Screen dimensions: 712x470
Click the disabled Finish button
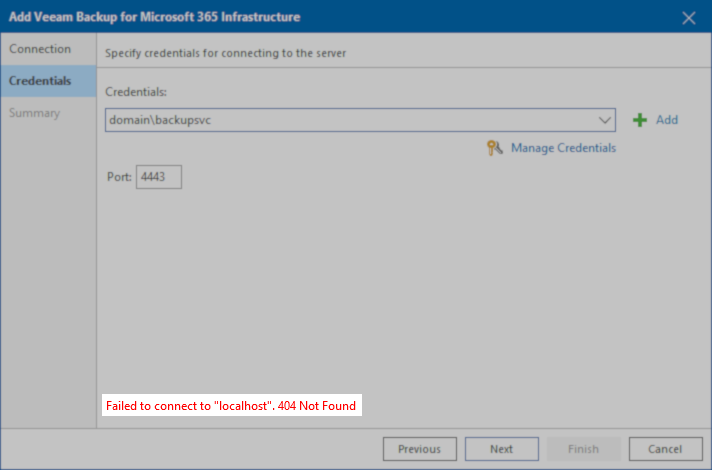coord(583,449)
